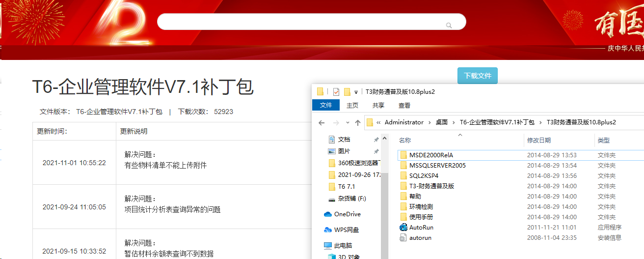Click the new folder icon in the Explorer title bar
Image resolution: width=644 pixels, height=259 pixels.
[347, 92]
